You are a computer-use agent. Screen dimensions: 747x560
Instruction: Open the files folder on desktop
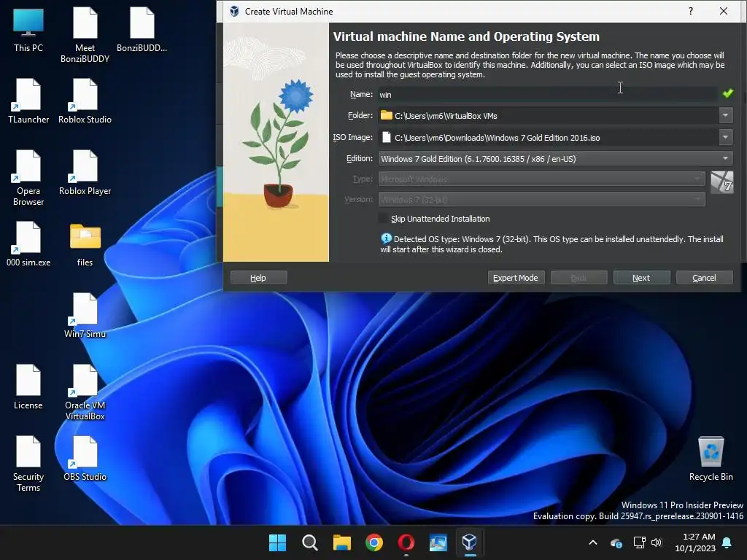pyautogui.click(x=85, y=244)
